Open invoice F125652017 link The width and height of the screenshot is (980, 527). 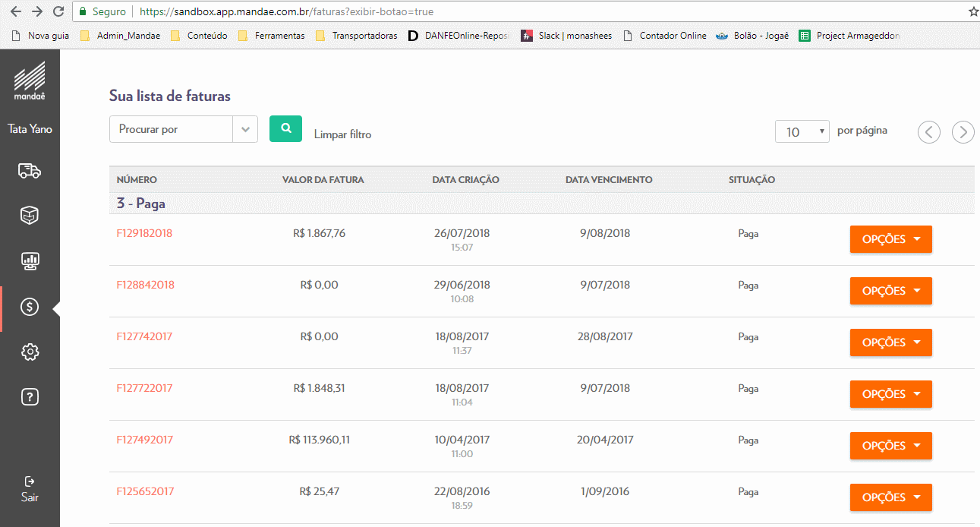click(145, 492)
